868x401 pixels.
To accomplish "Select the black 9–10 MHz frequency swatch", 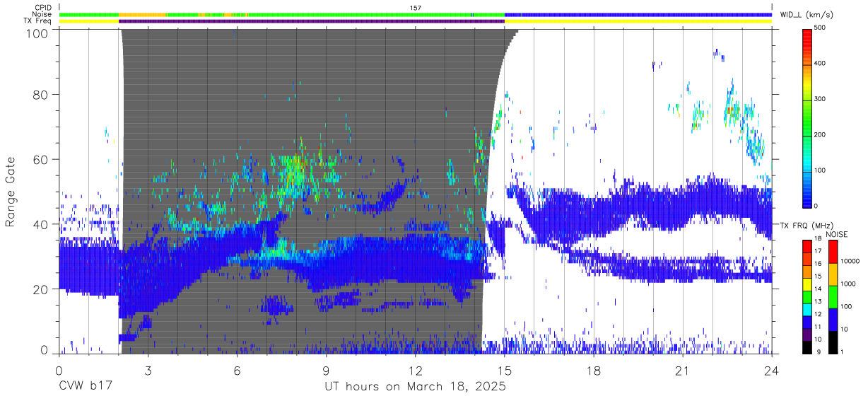I will click(x=807, y=347).
